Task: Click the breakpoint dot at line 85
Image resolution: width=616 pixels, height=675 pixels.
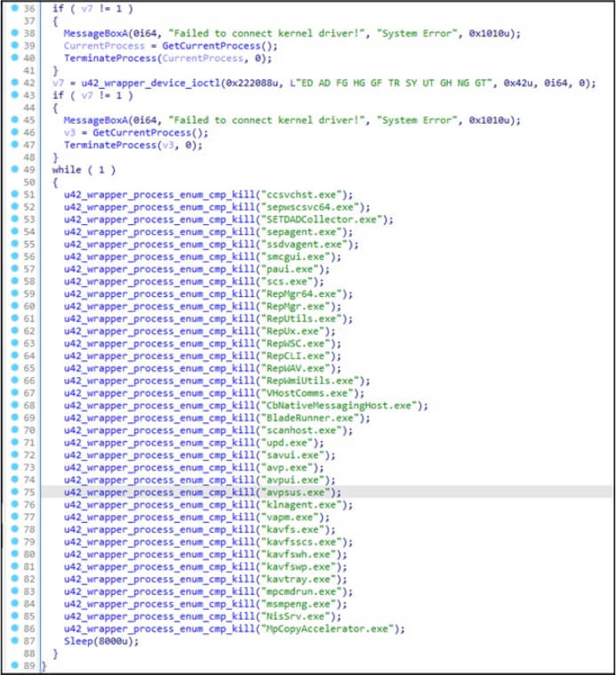Action: point(14,616)
